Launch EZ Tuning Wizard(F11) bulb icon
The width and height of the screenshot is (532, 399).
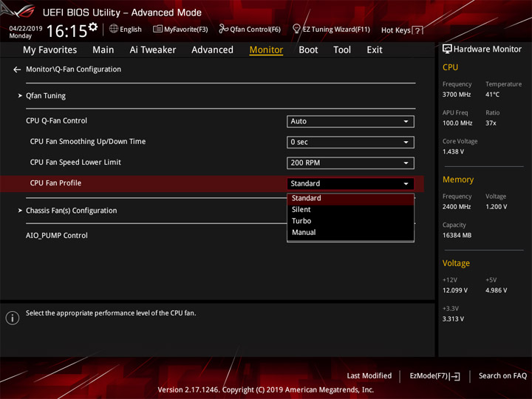click(296, 29)
